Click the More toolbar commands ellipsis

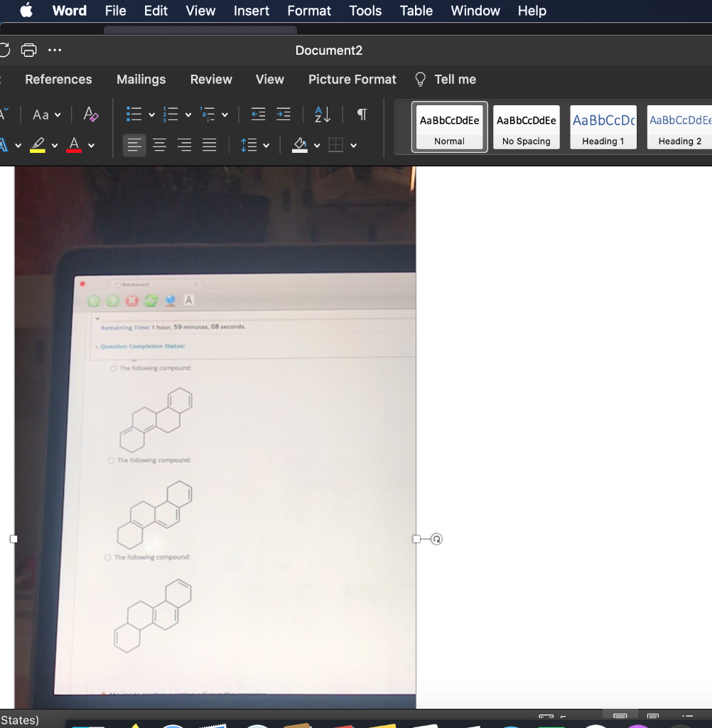55,50
